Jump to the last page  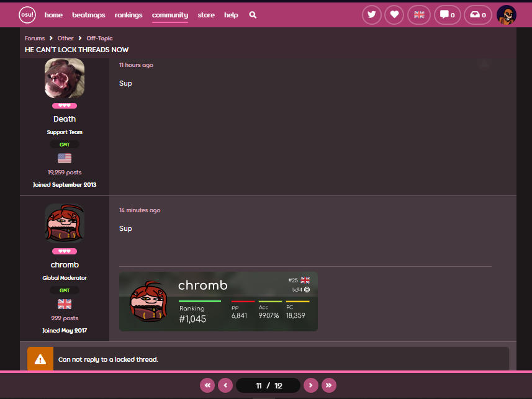point(329,385)
